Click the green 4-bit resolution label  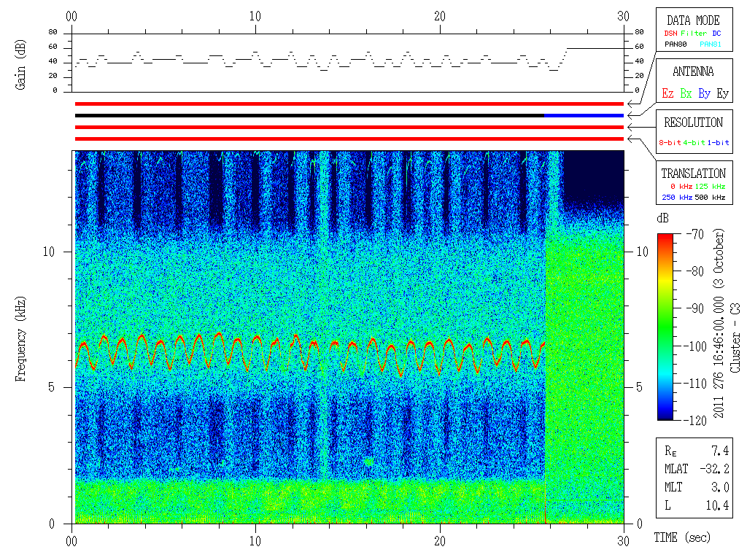694,142
